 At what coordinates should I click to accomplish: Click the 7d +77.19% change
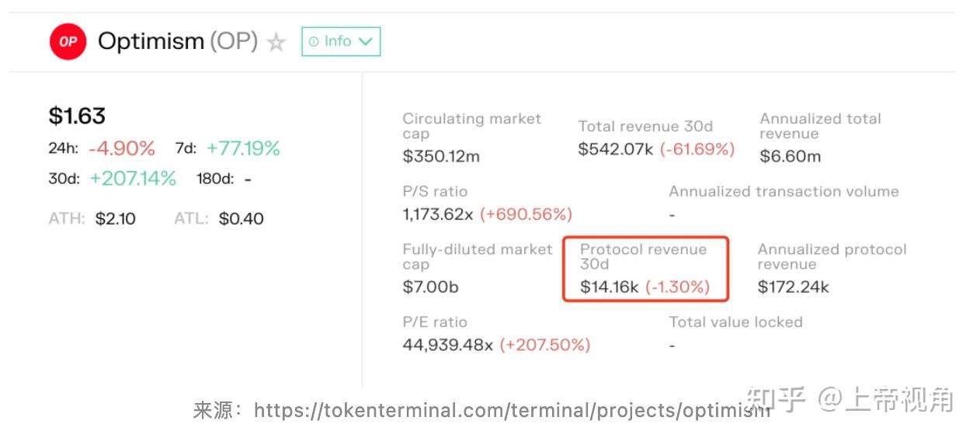click(243, 148)
